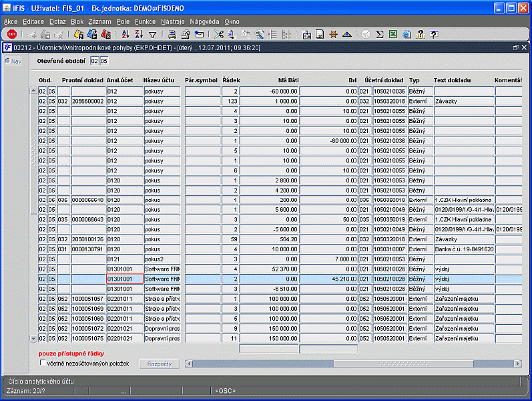Click the -60 000.00 Má Dáti cell
This screenshot has height=401, width=532.
tap(269, 92)
